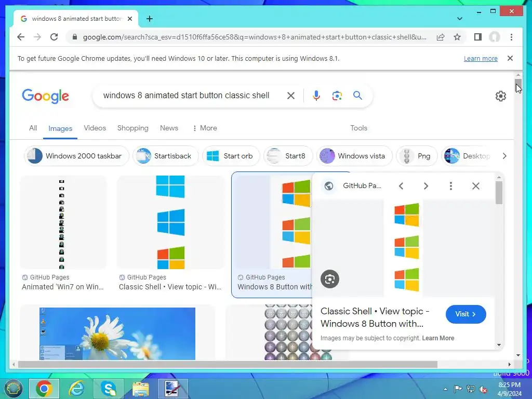532x399 pixels.
Task: Filter by Windows 2000 taskbar chip
Action: click(76, 156)
